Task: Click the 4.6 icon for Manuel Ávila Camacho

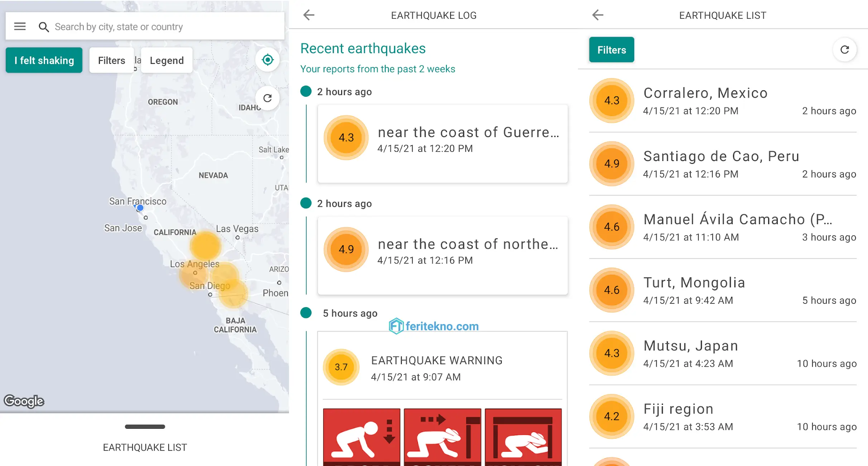Action: (612, 227)
